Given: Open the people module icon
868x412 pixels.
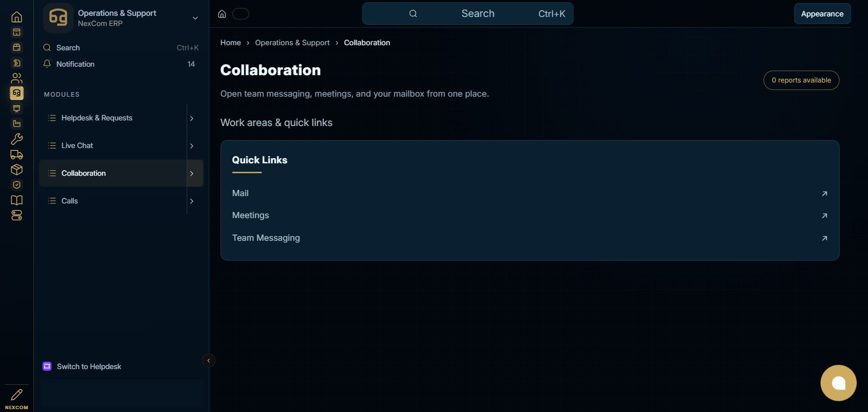Looking at the screenshot, I should click(16, 78).
